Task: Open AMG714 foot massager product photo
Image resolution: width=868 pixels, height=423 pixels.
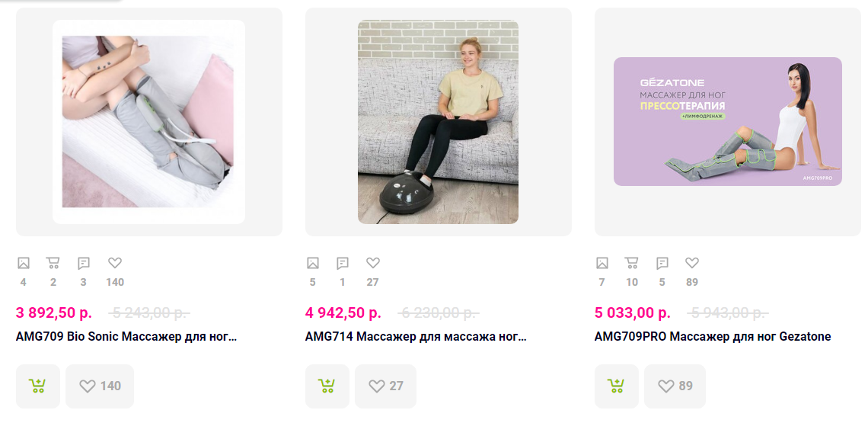Action: point(438,122)
